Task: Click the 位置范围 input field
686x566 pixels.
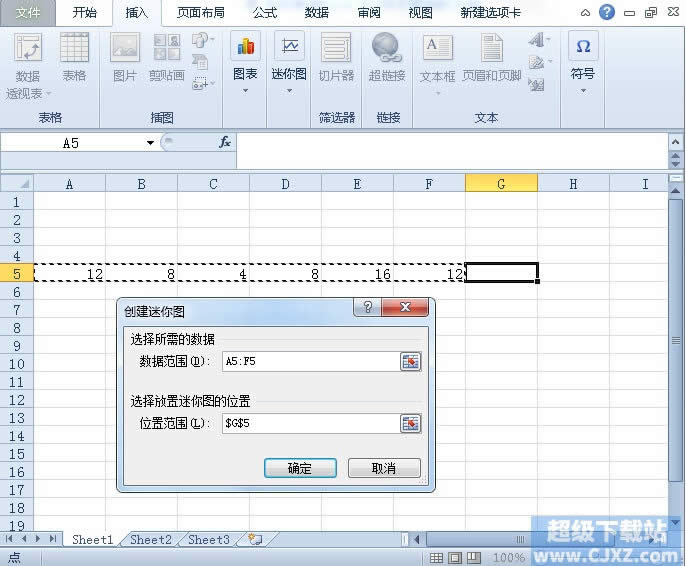Action: pyautogui.click(x=311, y=423)
